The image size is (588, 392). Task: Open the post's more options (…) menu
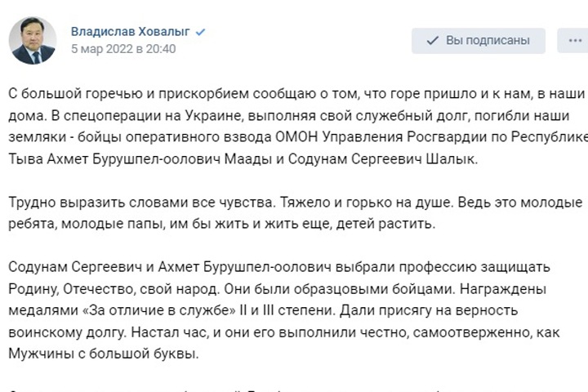(x=573, y=40)
